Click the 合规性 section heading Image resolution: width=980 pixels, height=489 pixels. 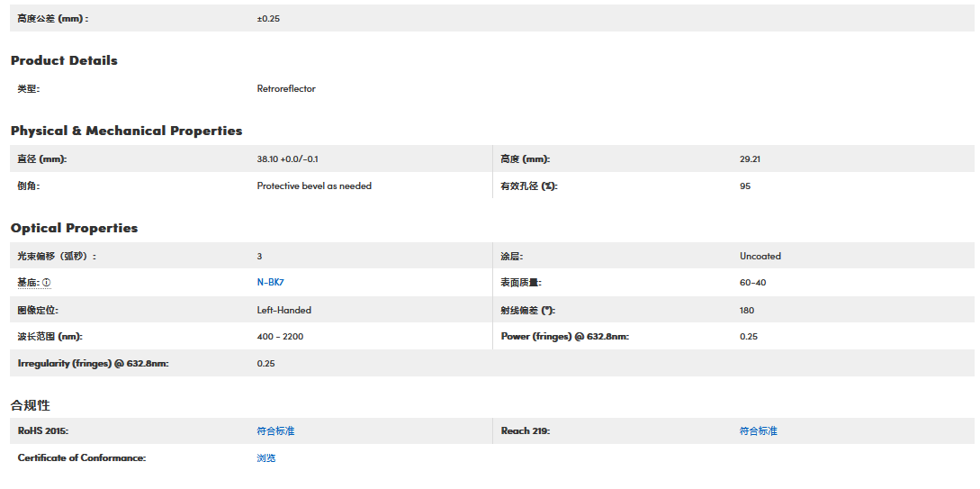pyautogui.click(x=30, y=405)
